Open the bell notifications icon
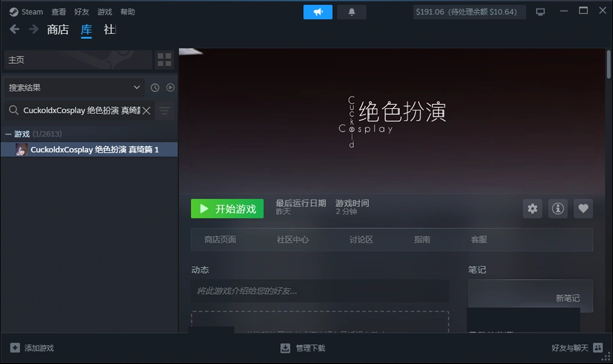 351,12
